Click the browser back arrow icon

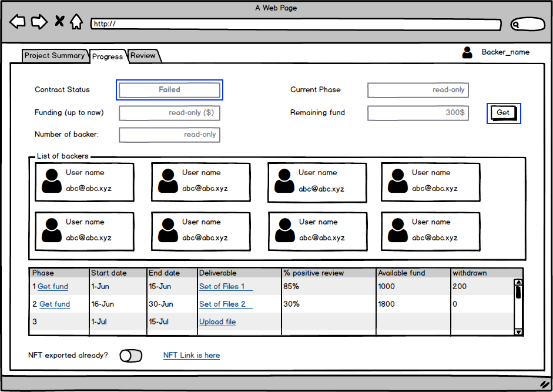coord(17,22)
